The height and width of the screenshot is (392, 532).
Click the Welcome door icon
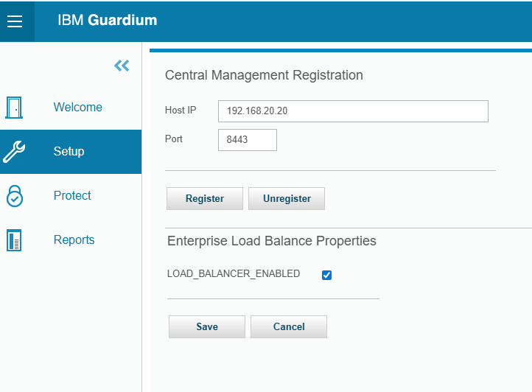pos(14,108)
